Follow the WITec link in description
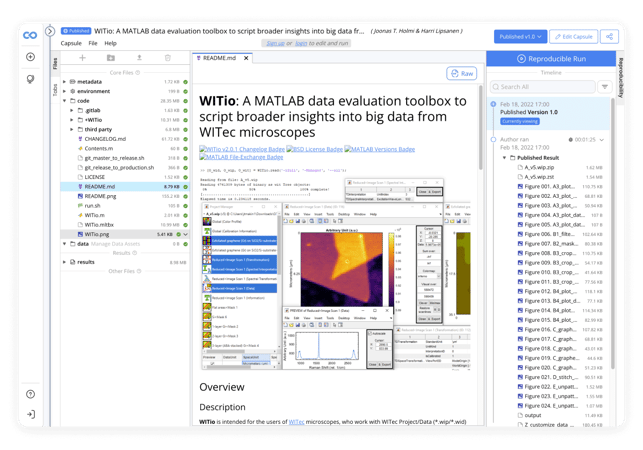643x450 pixels. tap(296, 422)
